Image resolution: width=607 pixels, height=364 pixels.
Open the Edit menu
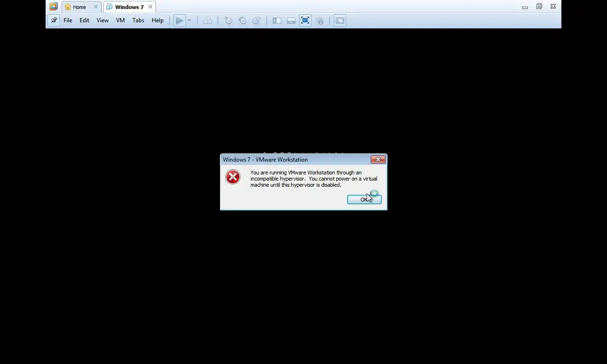pos(84,20)
